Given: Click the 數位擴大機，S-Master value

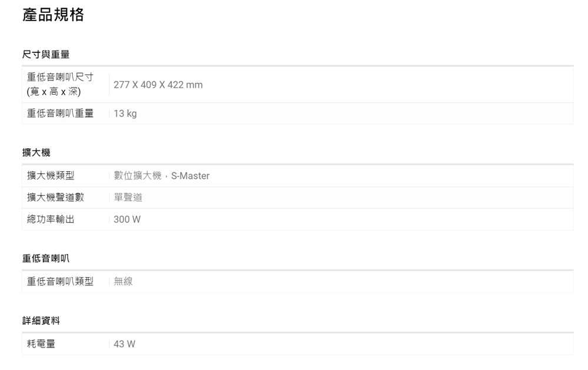Looking at the screenshot, I should pyautogui.click(x=162, y=176).
